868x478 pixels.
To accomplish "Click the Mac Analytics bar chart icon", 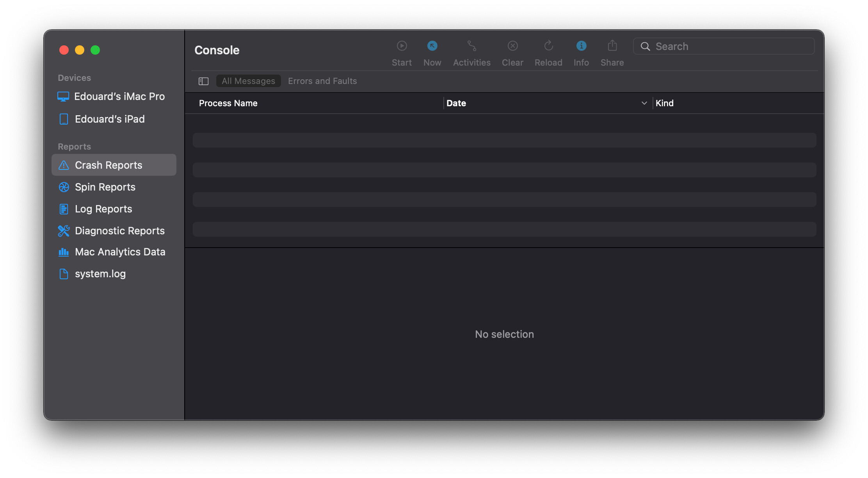I will (x=64, y=252).
